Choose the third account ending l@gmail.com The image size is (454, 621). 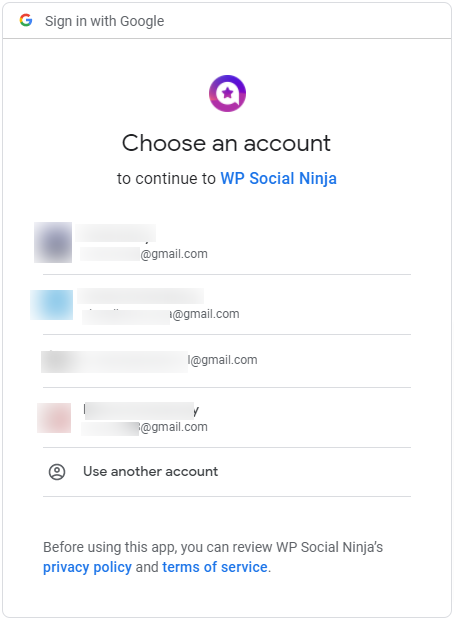(x=149, y=360)
